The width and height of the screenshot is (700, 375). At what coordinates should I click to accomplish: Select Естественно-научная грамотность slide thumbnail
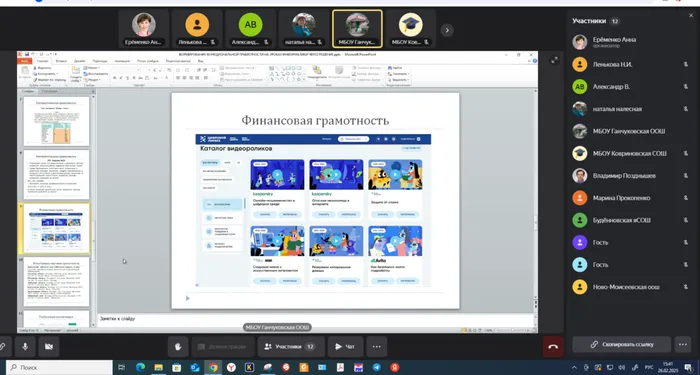point(56,281)
